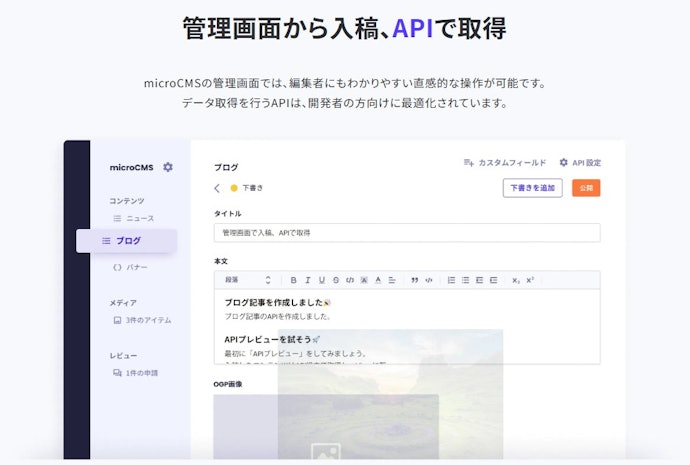This screenshot has width=690, height=465.
Task: Click the orange 公開 button
Action: coord(586,188)
